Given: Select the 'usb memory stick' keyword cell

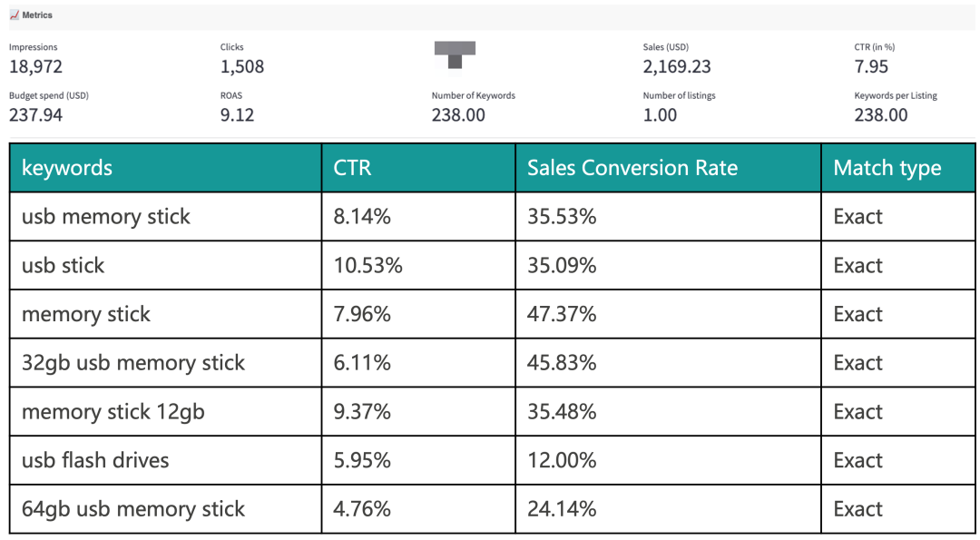Looking at the screenshot, I should pos(106,217).
